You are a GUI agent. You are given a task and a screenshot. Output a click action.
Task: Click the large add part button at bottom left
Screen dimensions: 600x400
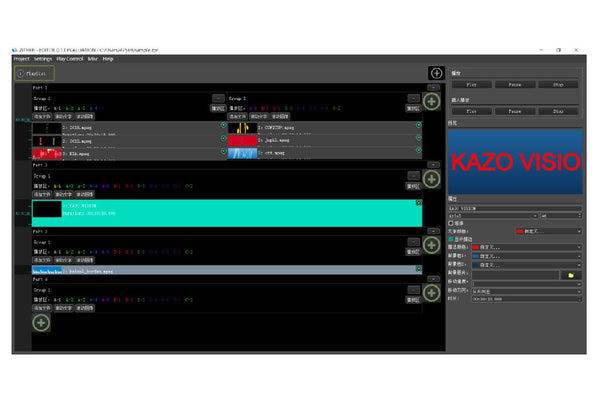click(41, 322)
